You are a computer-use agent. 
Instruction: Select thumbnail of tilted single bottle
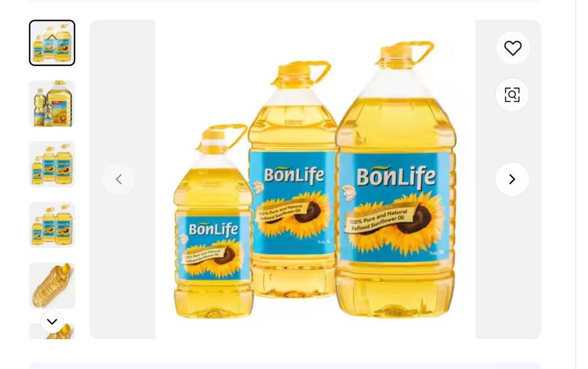click(52, 285)
